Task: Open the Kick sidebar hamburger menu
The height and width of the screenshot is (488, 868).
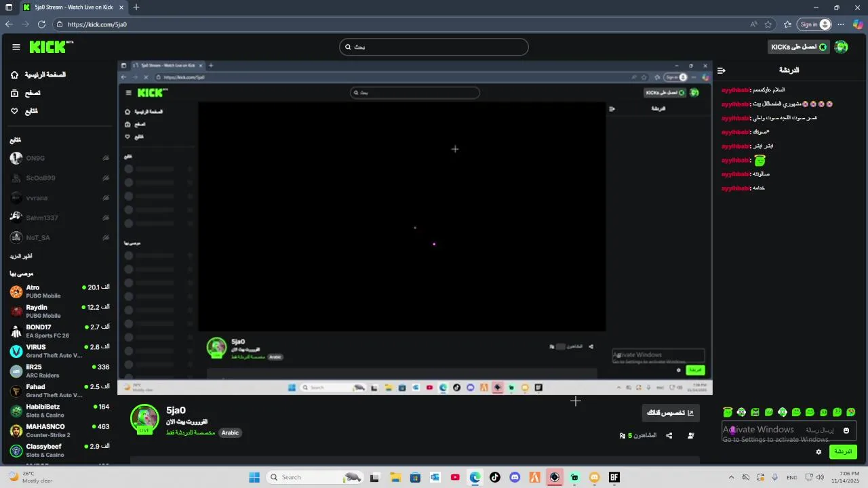Action: point(16,47)
